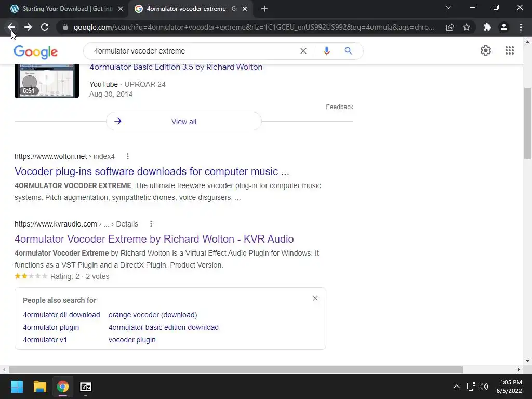Viewport: 532px width, 399px height.
Task: Open the kvraudio.com result options menu
Action: pos(151,224)
